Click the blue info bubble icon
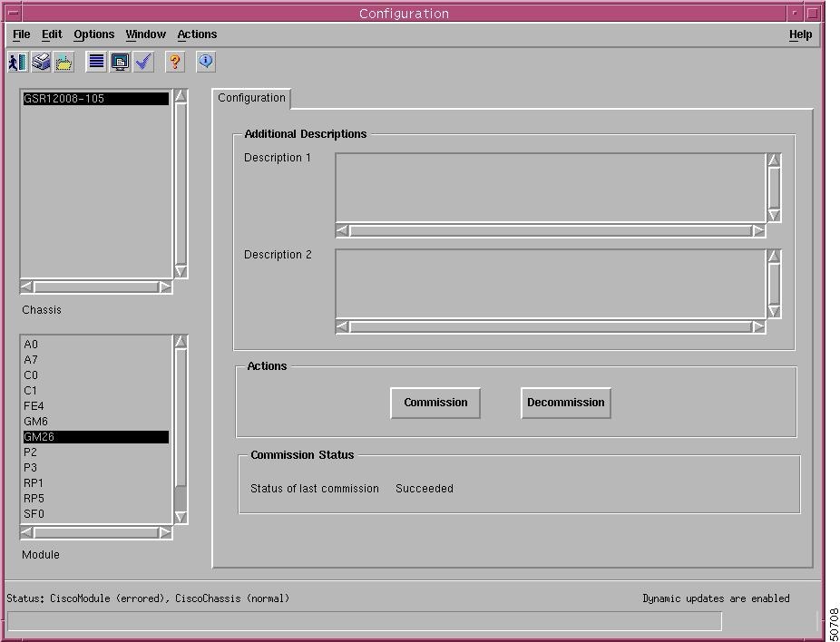Screen dimensions: 840x642 click(x=206, y=62)
